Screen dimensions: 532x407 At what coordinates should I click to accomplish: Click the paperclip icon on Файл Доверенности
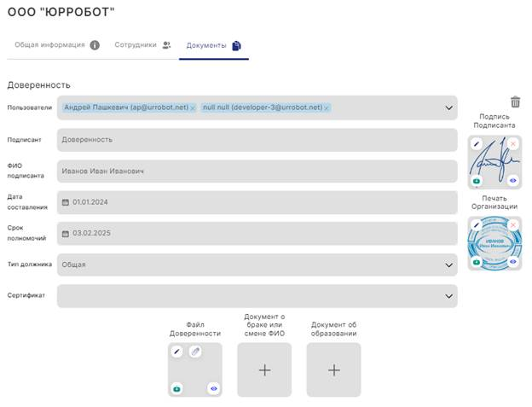(x=195, y=352)
